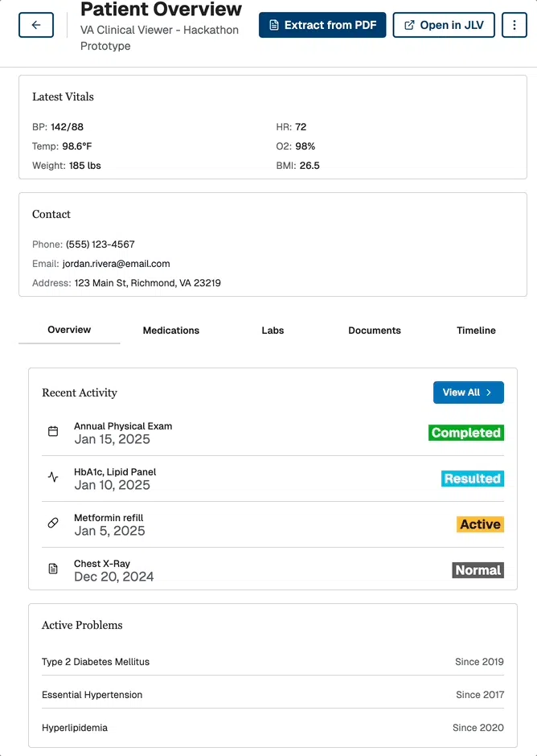Open the three-dot more options menu
The width and height of the screenshot is (537, 756).
tap(514, 25)
